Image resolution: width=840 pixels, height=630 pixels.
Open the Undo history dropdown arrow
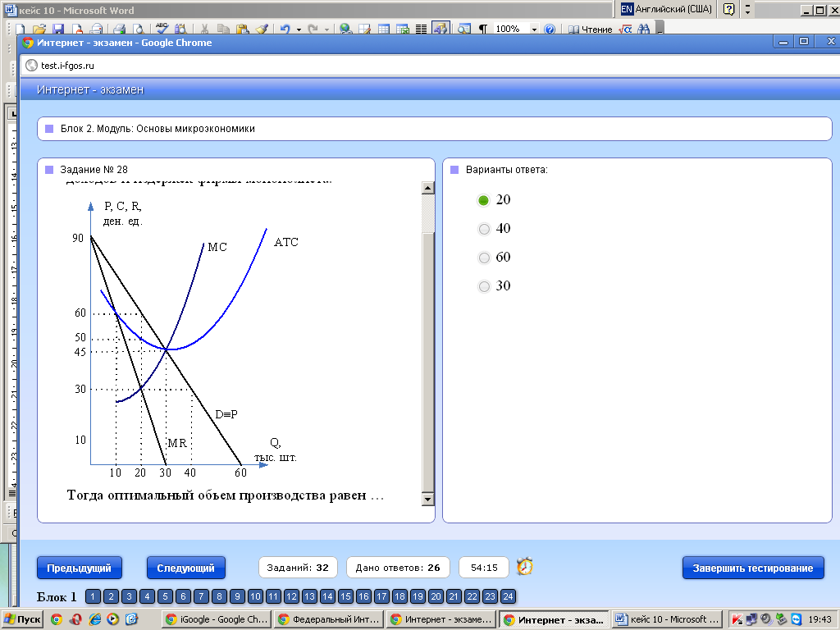coord(299,30)
